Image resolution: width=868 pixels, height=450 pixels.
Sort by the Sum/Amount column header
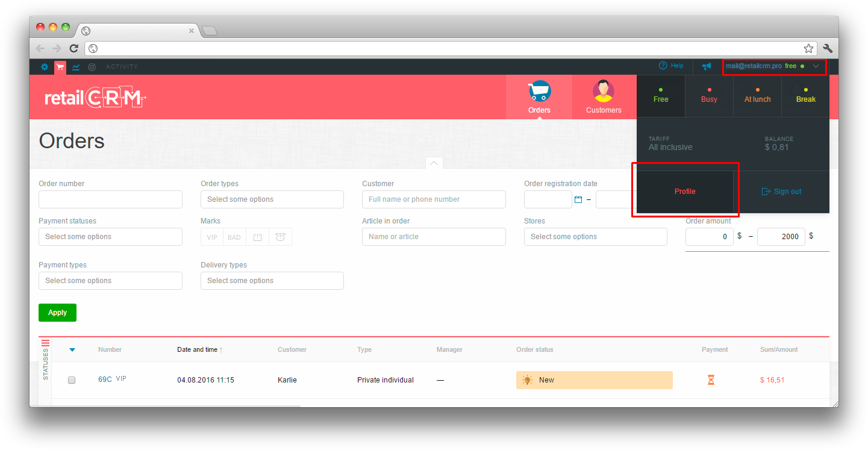(x=779, y=349)
